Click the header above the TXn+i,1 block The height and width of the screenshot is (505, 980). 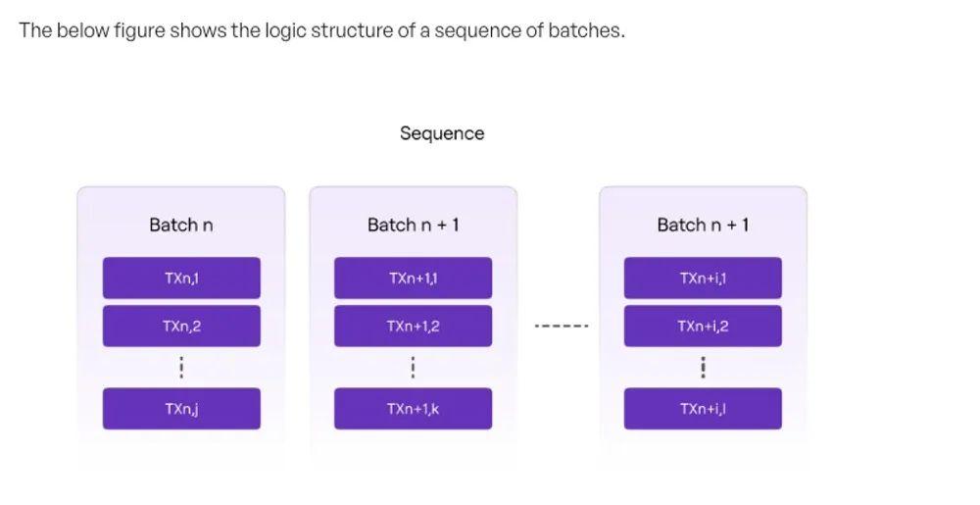(703, 225)
